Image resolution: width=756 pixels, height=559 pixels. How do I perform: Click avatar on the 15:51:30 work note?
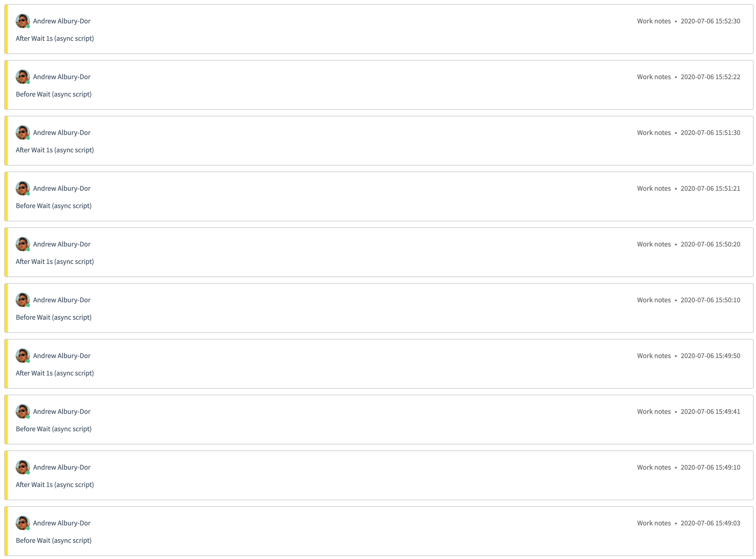(x=23, y=133)
